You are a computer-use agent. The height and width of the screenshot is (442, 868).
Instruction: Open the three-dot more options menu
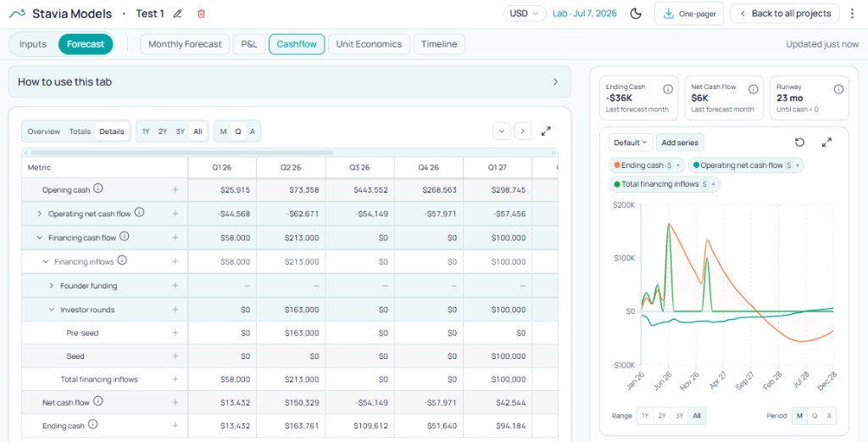853,14
